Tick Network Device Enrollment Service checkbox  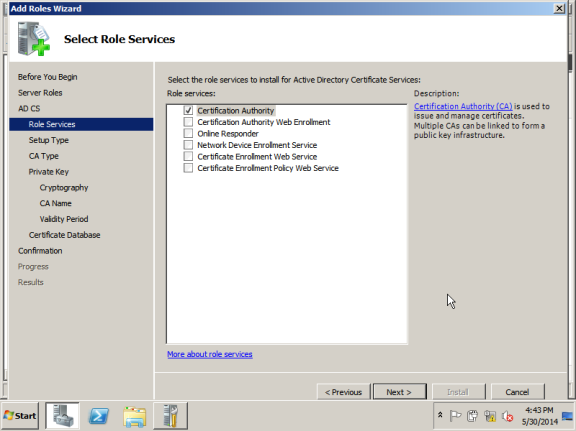[x=188, y=145]
